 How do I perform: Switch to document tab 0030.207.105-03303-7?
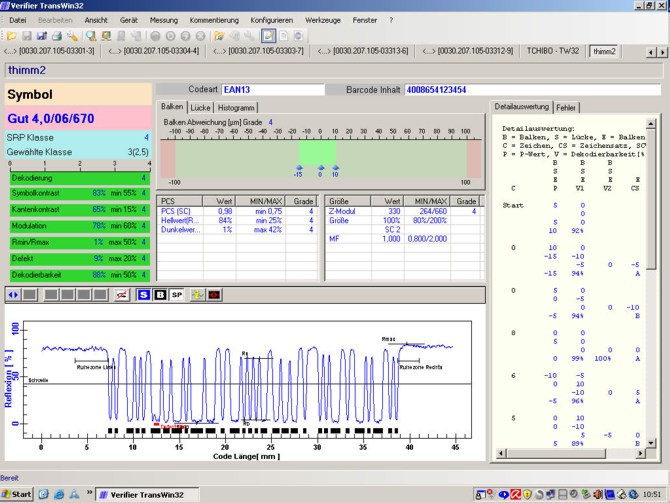coord(258,51)
